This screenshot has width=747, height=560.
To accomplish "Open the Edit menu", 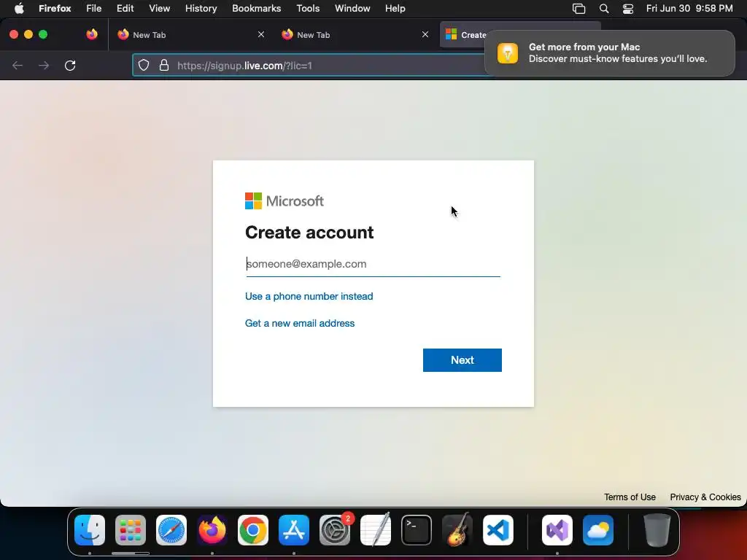I will point(125,9).
